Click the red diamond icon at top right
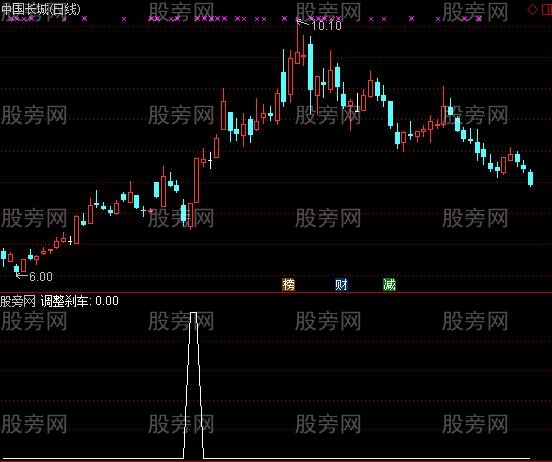This screenshot has height=462, width=552. 532,10
